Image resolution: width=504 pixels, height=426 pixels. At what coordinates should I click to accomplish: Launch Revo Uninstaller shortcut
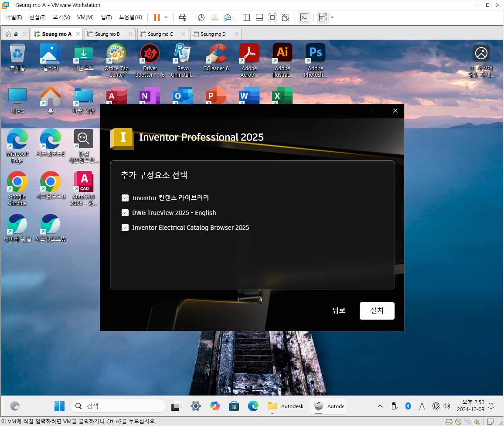(x=183, y=61)
